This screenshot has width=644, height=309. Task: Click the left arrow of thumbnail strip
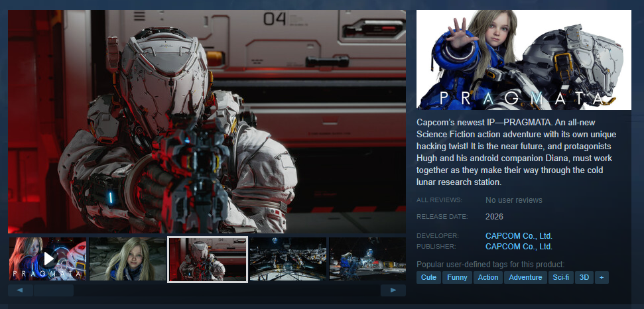click(20, 290)
